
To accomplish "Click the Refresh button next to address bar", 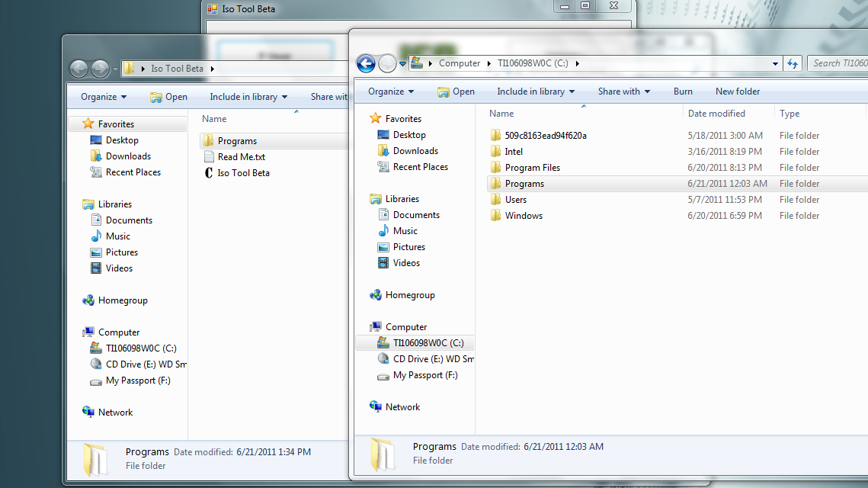I will point(793,63).
